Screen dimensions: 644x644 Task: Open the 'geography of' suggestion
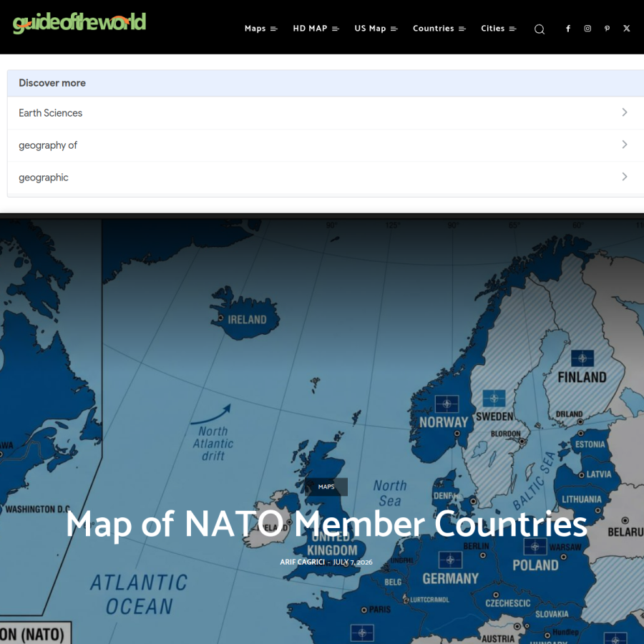click(x=326, y=145)
